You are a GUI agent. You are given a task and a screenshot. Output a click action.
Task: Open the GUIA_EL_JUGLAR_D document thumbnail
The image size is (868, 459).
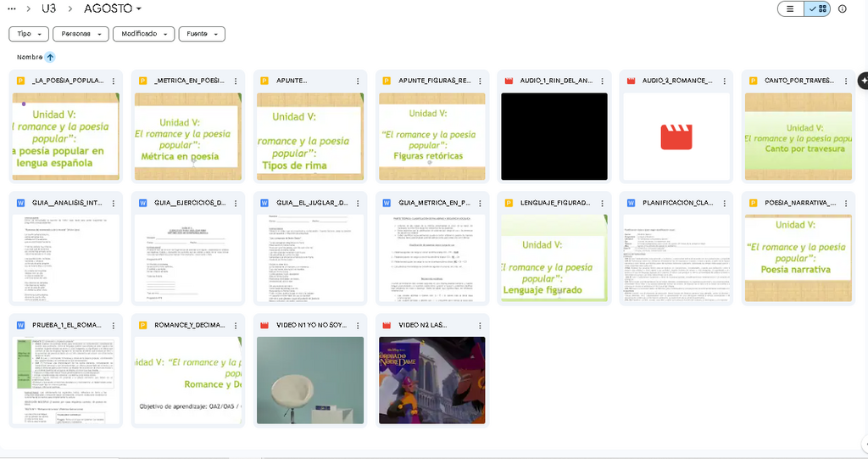310,259
